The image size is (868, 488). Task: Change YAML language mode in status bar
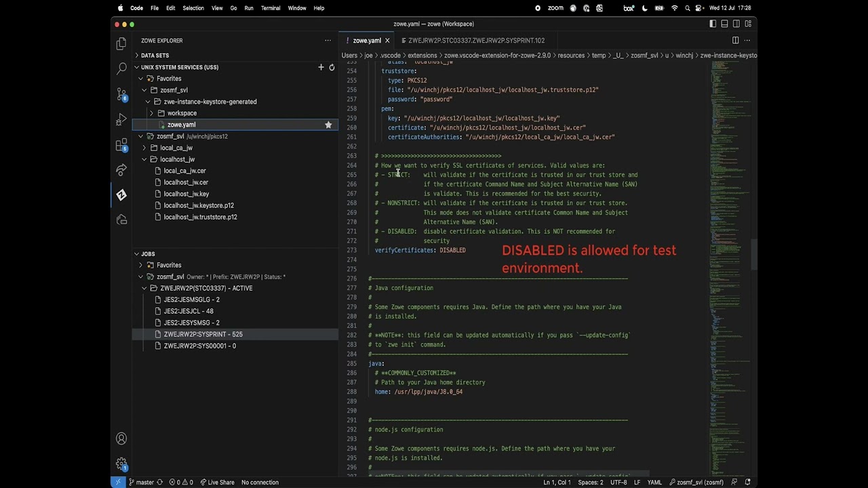pyautogui.click(x=654, y=483)
